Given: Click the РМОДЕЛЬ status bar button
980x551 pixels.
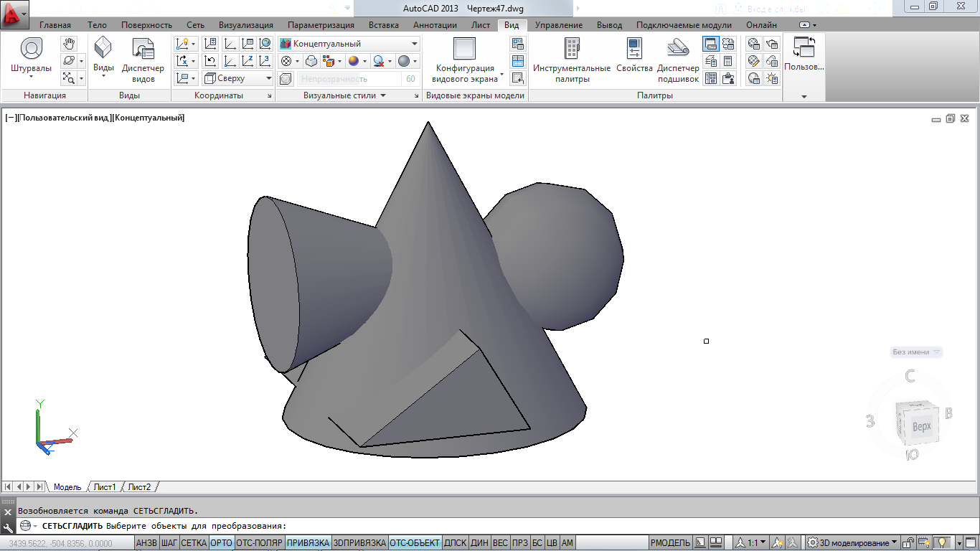Looking at the screenshot, I should pyautogui.click(x=670, y=543).
